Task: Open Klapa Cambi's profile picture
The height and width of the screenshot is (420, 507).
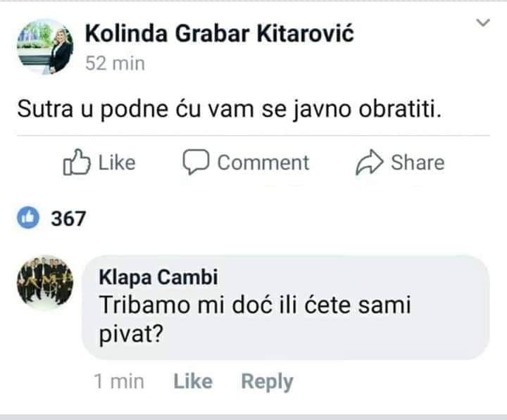Action: 44,283
